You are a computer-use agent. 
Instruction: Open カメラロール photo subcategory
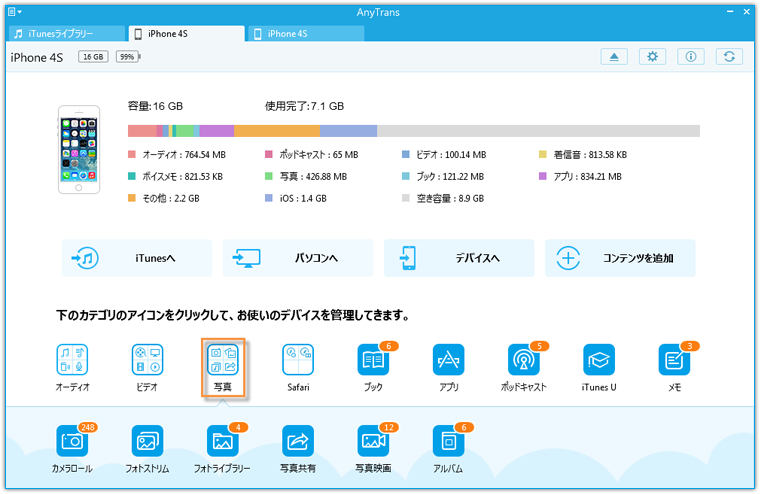point(72,441)
